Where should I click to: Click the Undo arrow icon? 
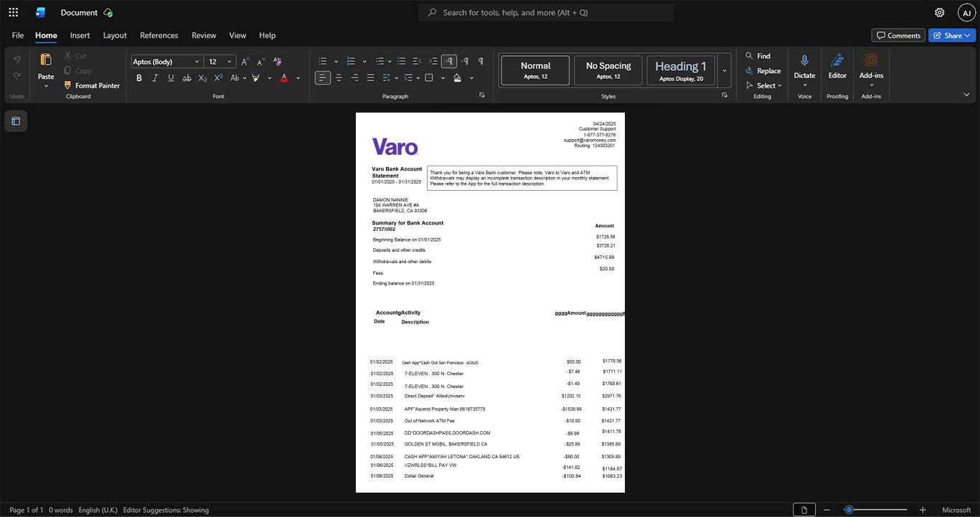pyautogui.click(x=17, y=60)
